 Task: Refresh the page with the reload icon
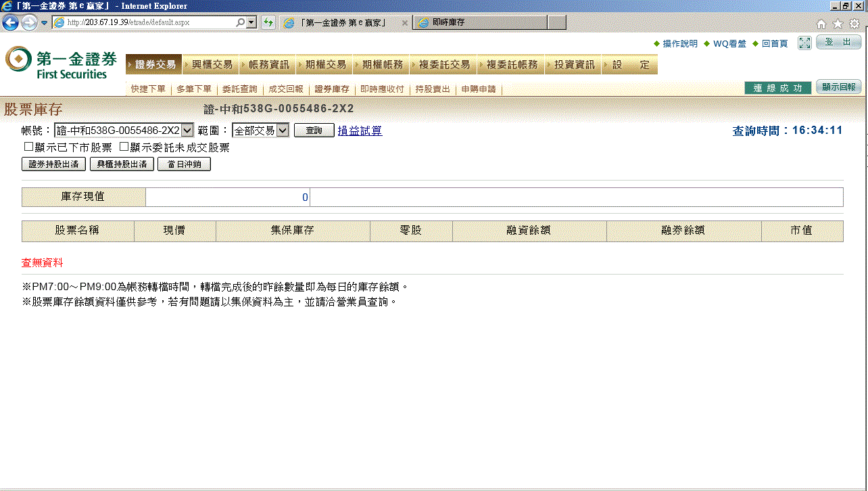pyautogui.click(x=268, y=22)
